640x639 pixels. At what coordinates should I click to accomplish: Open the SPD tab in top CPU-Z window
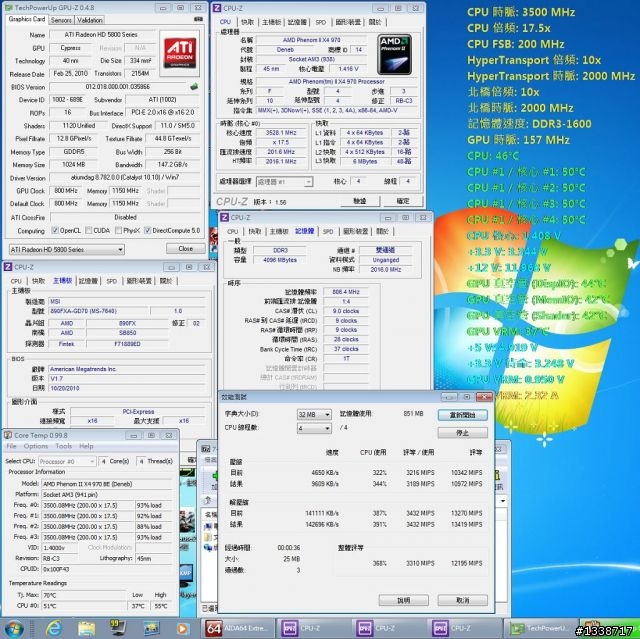320,22
